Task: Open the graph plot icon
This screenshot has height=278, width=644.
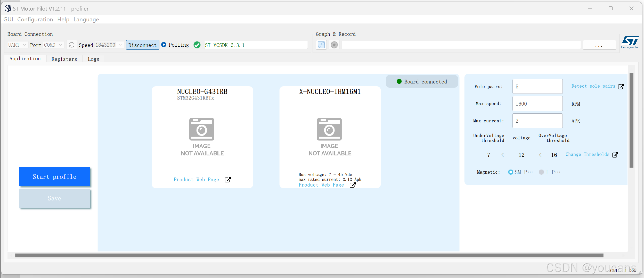Action: [x=321, y=45]
